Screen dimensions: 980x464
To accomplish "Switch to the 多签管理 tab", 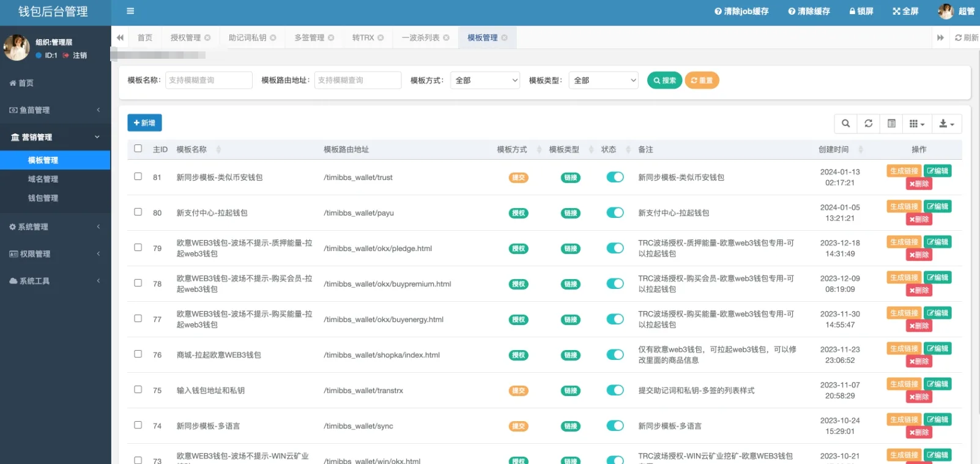I will pos(310,38).
